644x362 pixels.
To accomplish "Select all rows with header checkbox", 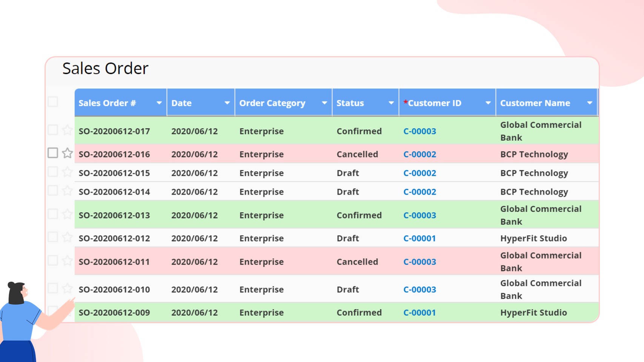I will coord(53,101).
